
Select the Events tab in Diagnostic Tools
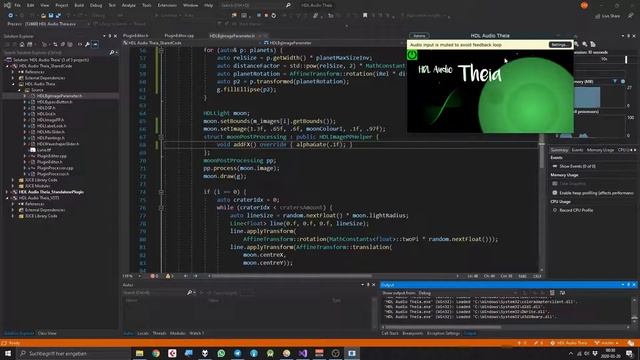pyautogui.click(x=577, y=150)
